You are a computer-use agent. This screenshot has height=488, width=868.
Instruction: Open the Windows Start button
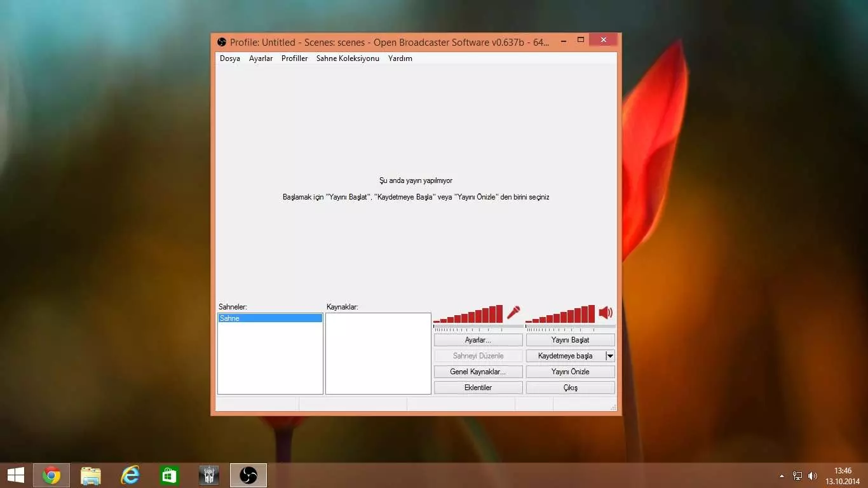(15, 475)
